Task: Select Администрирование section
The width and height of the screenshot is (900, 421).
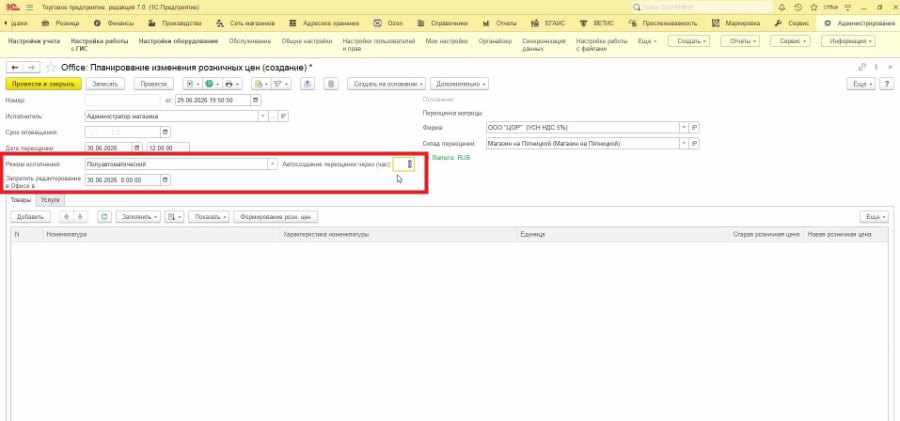Action: pyautogui.click(x=859, y=24)
